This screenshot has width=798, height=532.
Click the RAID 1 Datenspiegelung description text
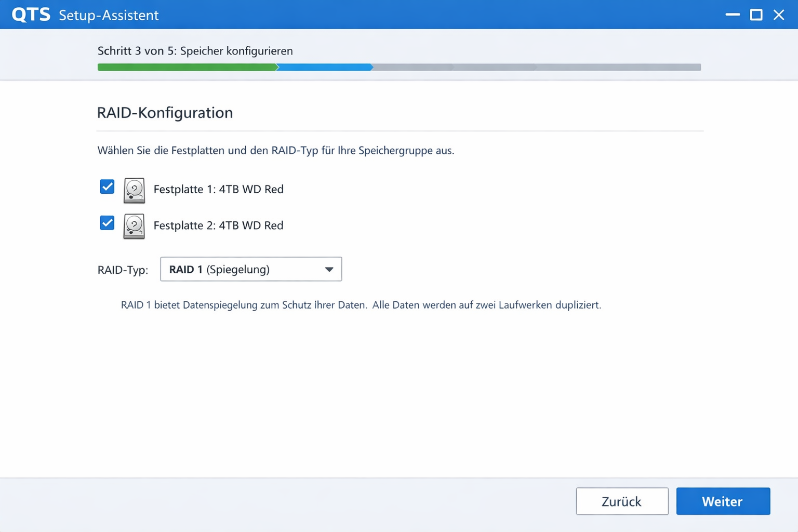point(361,305)
